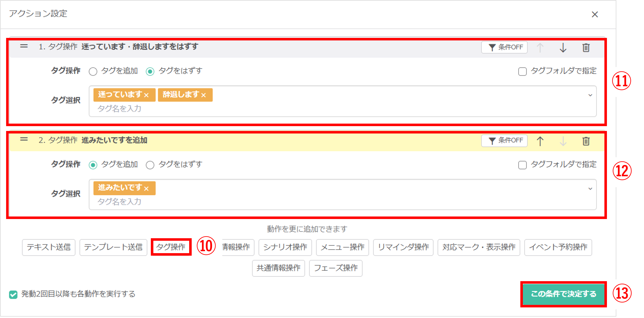Add a シナリオ操作 action
This screenshot has width=644, height=318.
click(x=285, y=247)
